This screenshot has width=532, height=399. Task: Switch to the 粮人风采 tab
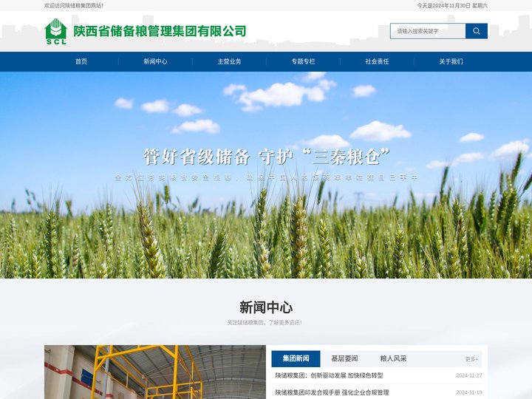(x=393, y=358)
